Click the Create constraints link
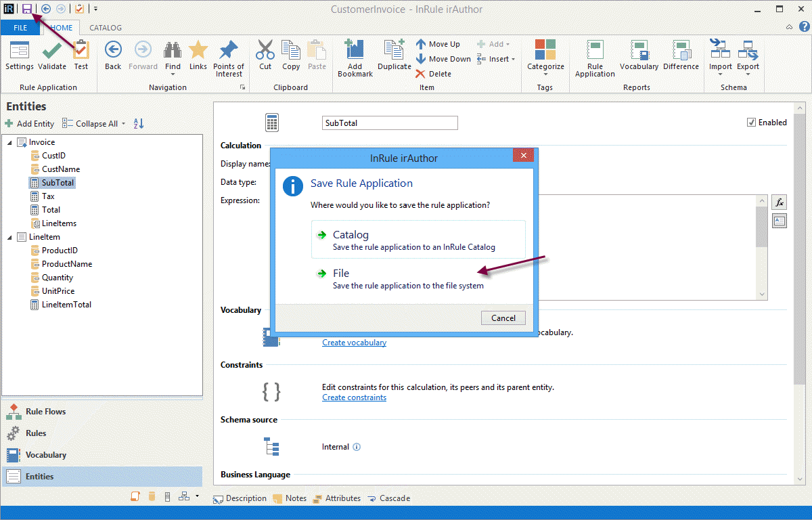Image resolution: width=812 pixels, height=520 pixels. [354, 397]
